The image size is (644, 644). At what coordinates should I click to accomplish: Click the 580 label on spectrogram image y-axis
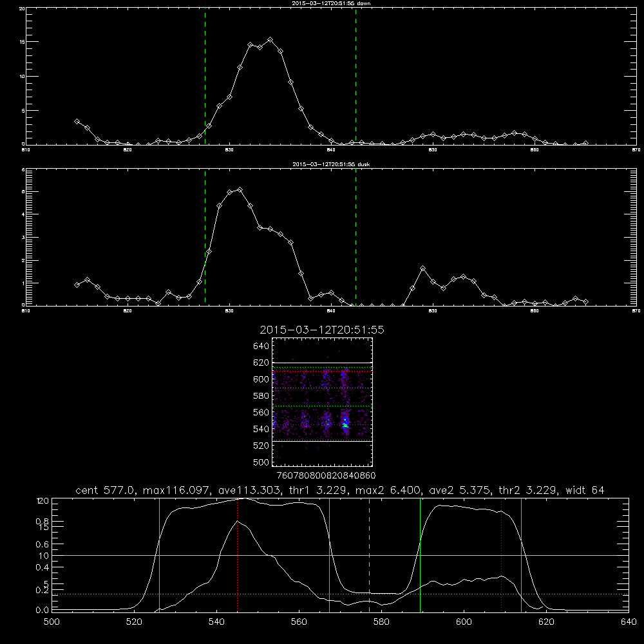tap(261, 396)
